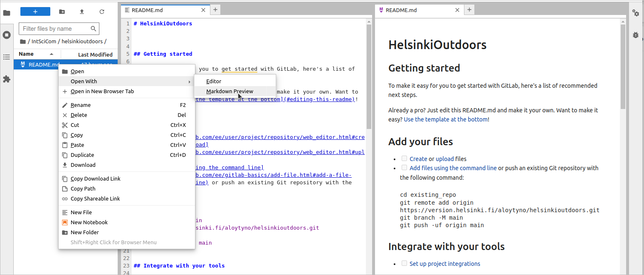Close the README.md preview tab

[457, 10]
